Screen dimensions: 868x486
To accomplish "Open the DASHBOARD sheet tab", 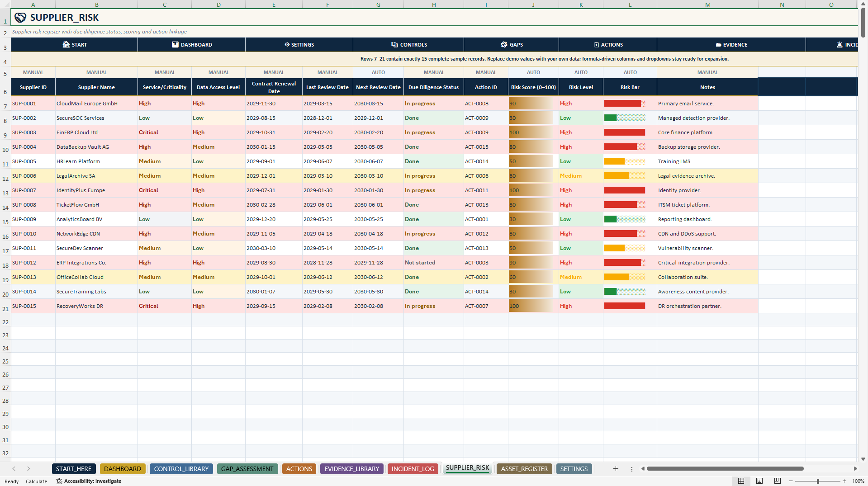I will pyautogui.click(x=123, y=469).
